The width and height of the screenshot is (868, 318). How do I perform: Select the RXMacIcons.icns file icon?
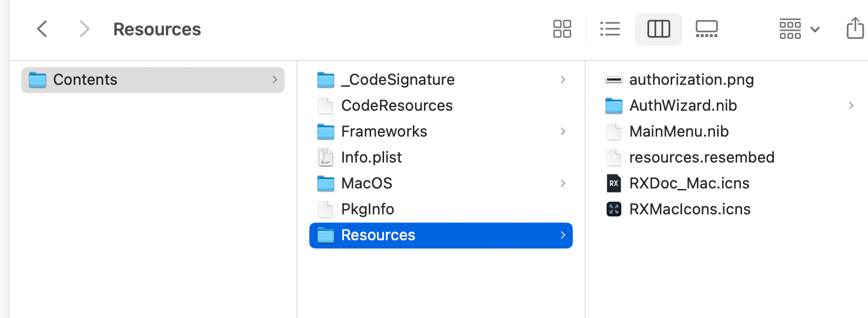point(614,209)
